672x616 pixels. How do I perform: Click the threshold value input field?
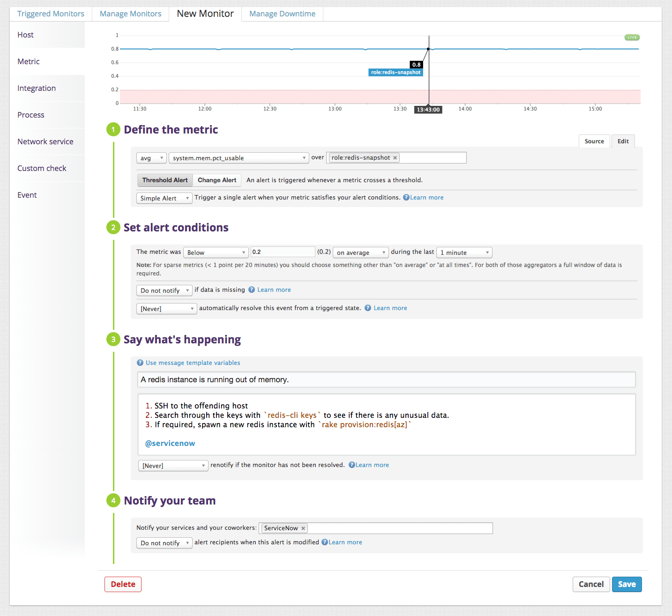point(283,252)
